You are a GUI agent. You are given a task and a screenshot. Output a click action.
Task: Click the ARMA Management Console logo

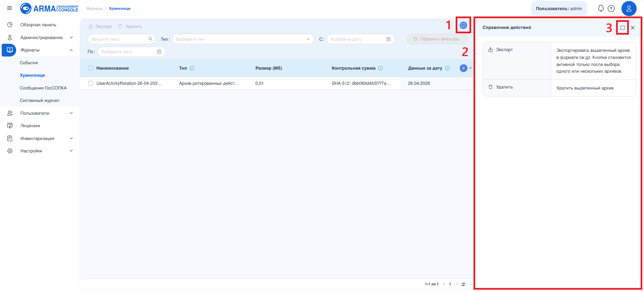pos(49,8)
